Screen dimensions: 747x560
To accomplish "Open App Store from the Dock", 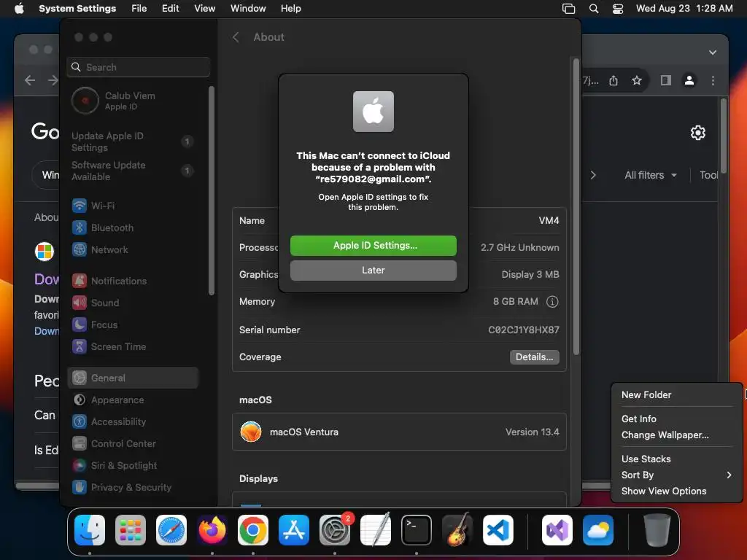I will click(294, 530).
